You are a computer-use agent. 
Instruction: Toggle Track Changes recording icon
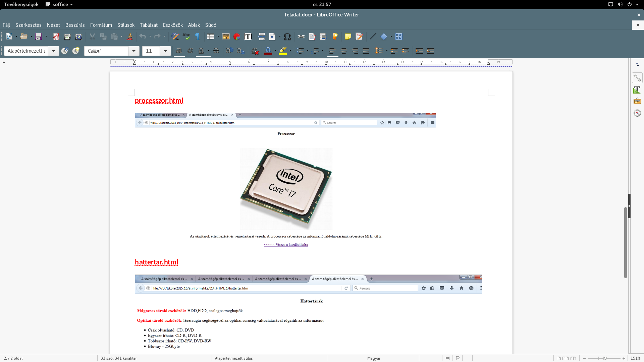click(x=359, y=37)
